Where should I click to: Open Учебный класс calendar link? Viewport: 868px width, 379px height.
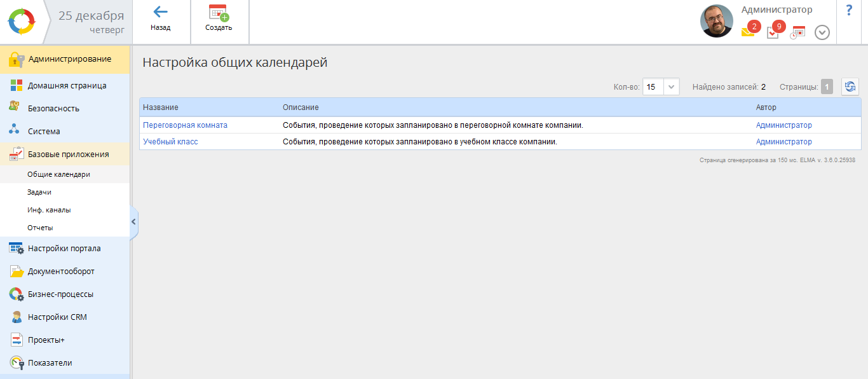(x=170, y=142)
